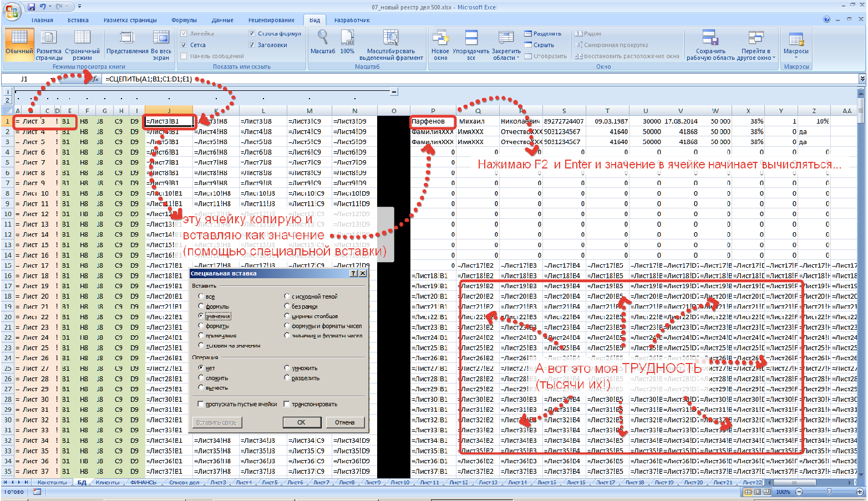
Task: Select Страничный режим view
Action: click(82, 44)
